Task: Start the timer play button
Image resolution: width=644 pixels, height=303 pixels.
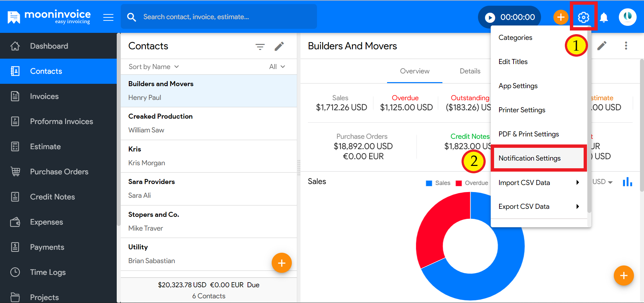Action: pos(490,17)
